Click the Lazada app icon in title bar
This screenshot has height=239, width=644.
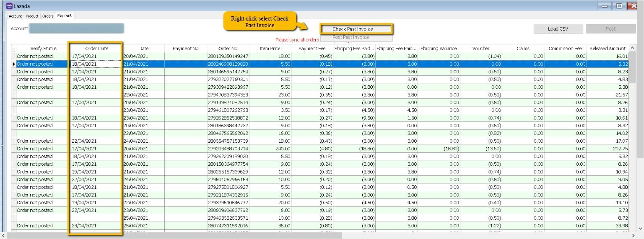coord(9,6)
